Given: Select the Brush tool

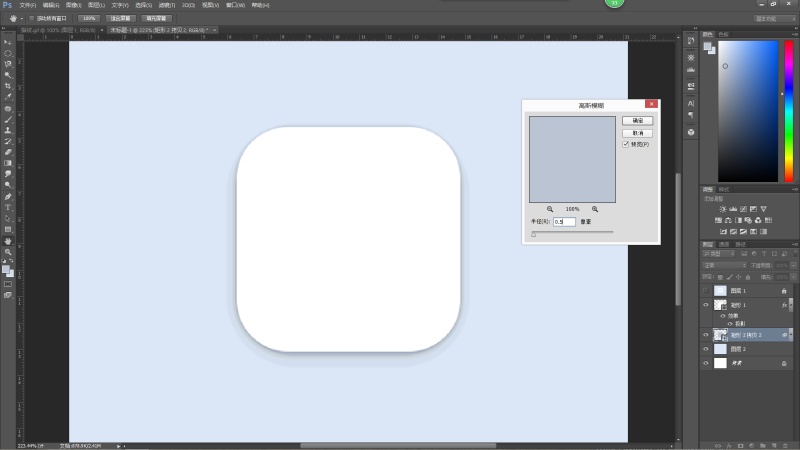Looking at the screenshot, I should point(8,119).
